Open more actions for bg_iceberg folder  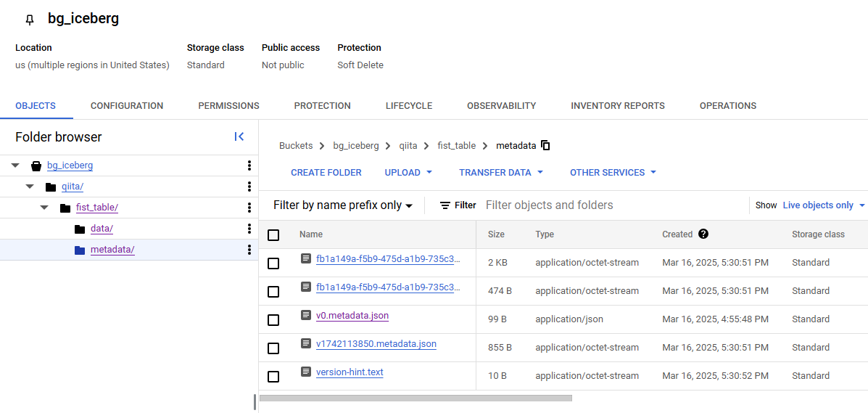pos(249,165)
